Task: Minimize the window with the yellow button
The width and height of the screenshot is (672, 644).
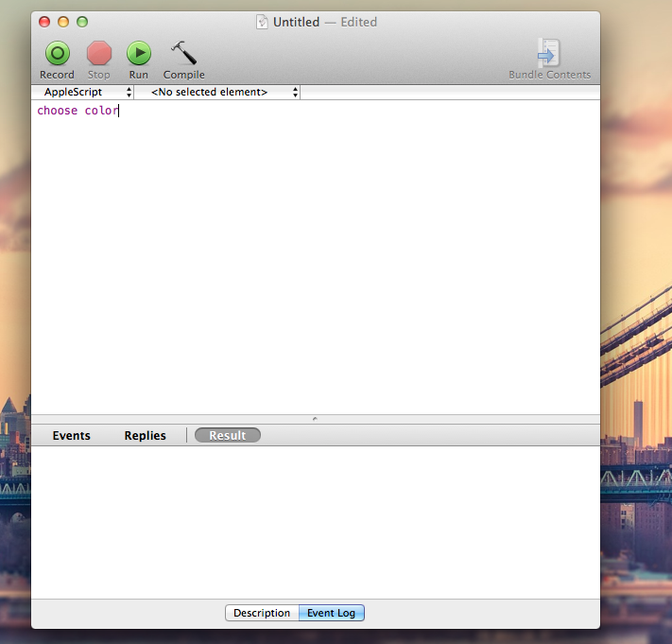Action: click(63, 22)
